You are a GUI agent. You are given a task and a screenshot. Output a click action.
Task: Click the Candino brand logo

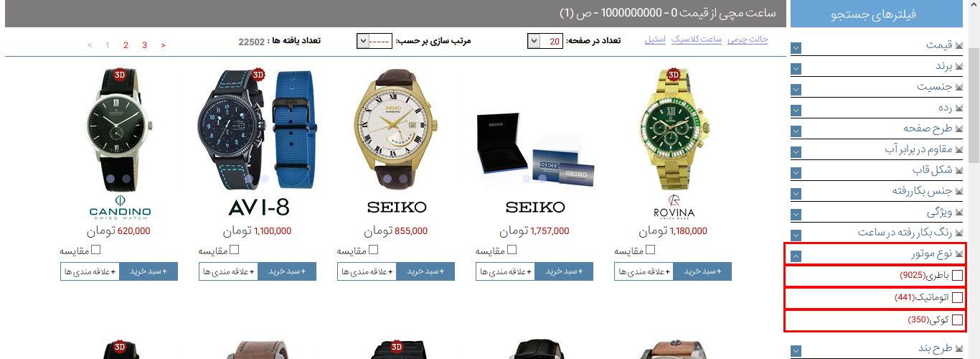120,207
